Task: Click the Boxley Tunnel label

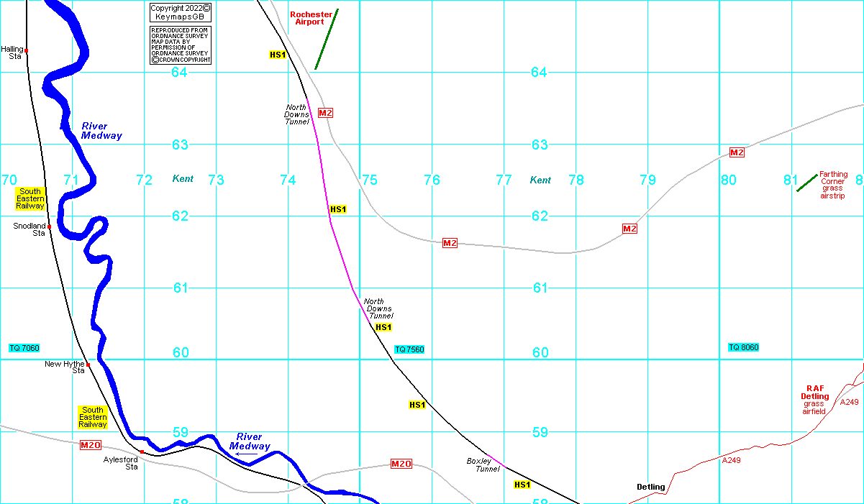Action: pyautogui.click(x=483, y=464)
